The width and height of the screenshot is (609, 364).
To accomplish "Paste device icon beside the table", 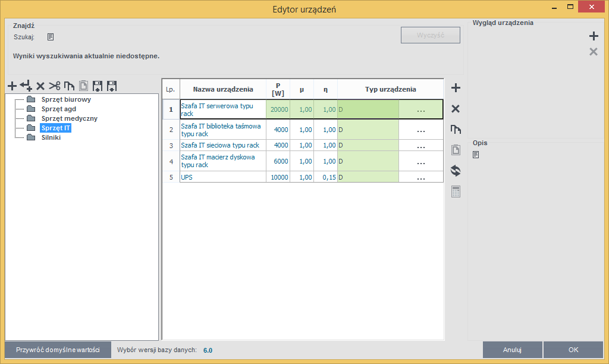I will (x=456, y=150).
